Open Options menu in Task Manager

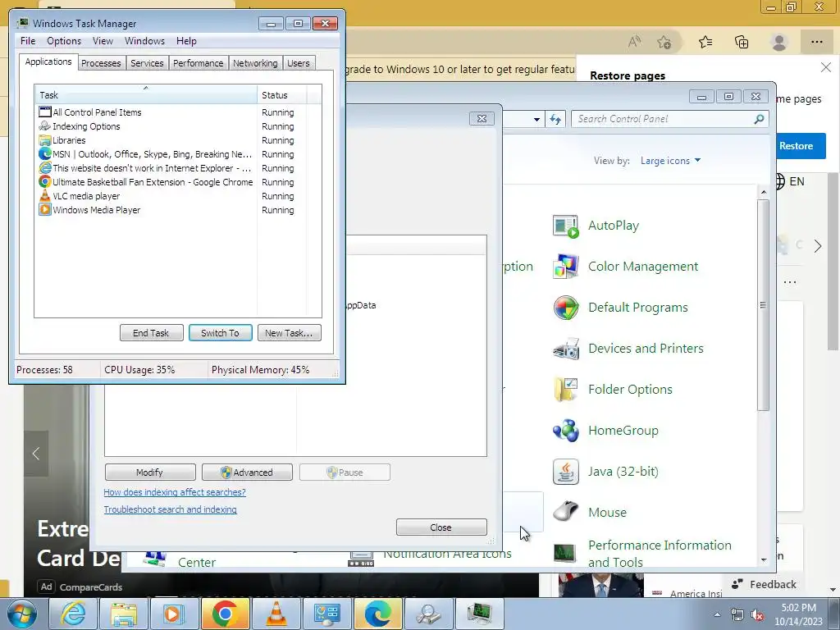click(x=64, y=41)
